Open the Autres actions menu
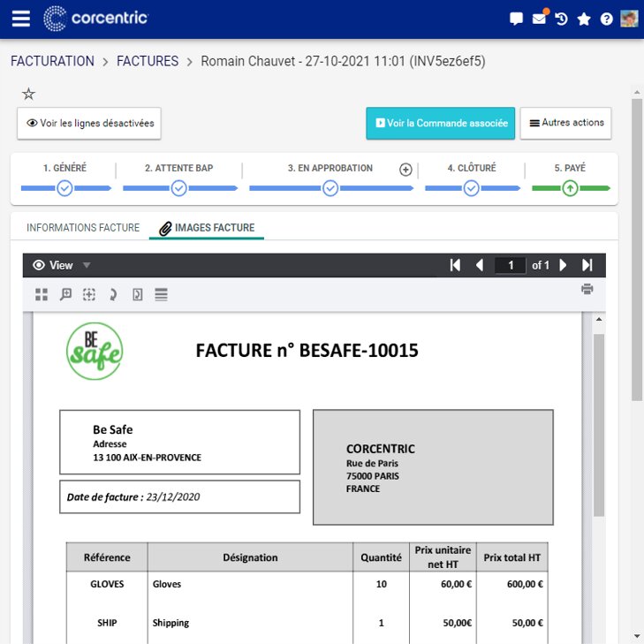The image size is (644, 644). [565, 123]
